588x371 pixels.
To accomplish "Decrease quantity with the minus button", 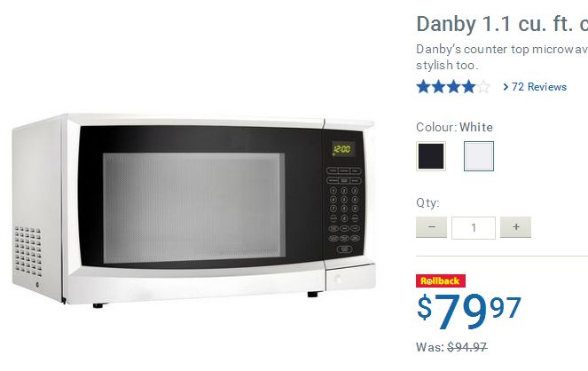I will pos(431,227).
